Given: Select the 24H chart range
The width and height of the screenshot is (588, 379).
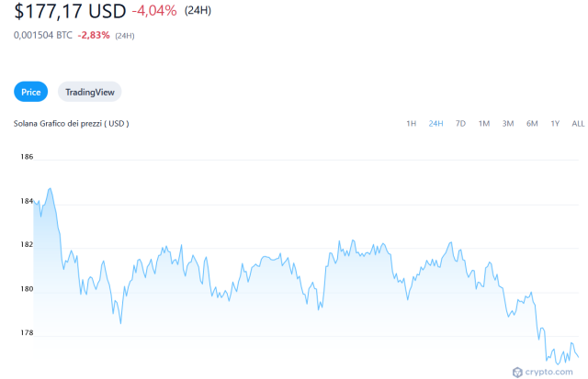Looking at the screenshot, I should click(x=435, y=124).
